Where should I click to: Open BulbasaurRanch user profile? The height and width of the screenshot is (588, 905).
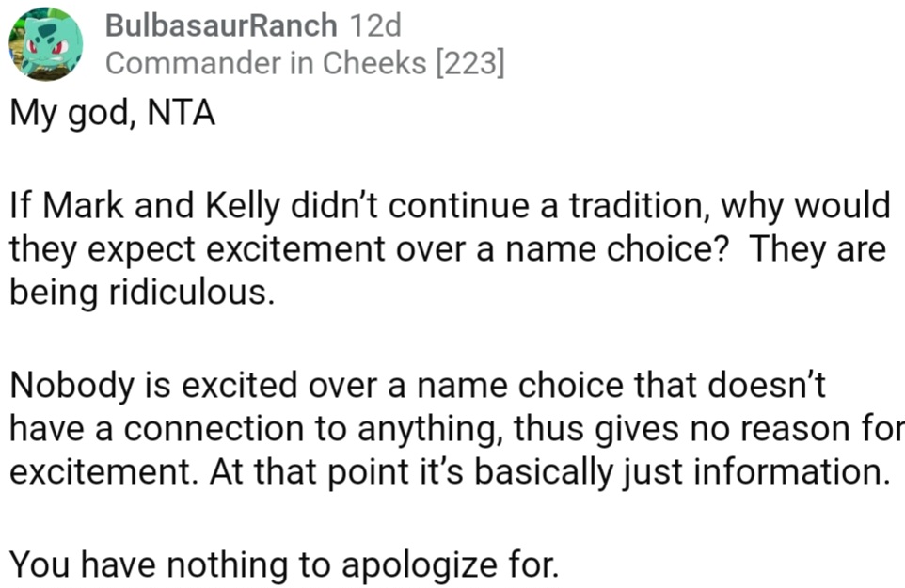coord(220,24)
